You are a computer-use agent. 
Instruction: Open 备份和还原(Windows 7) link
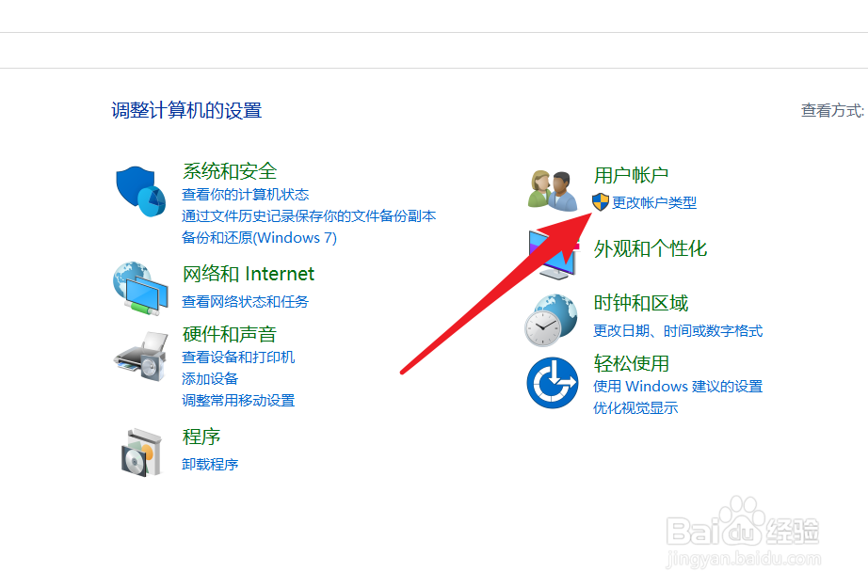(259, 238)
